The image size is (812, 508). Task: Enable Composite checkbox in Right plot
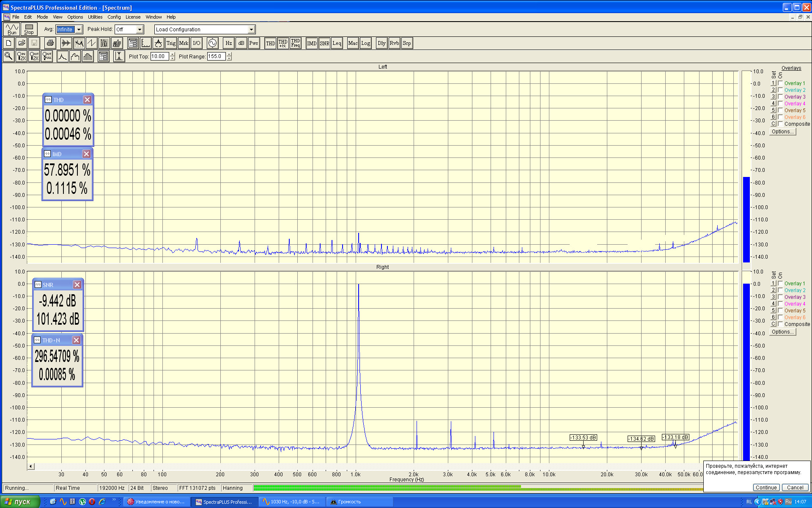(781, 324)
